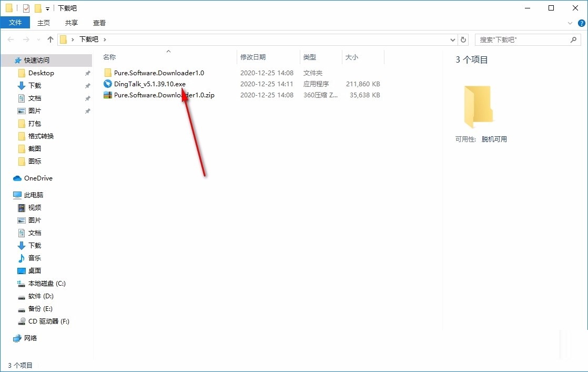Open the 文件 menu
This screenshot has height=372, width=588.
[x=15, y=22]
